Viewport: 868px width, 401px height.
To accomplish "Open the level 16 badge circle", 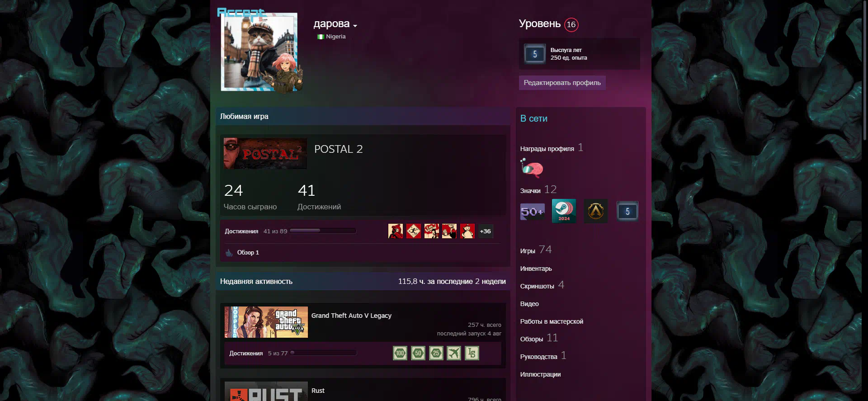I will click(571, 24).
